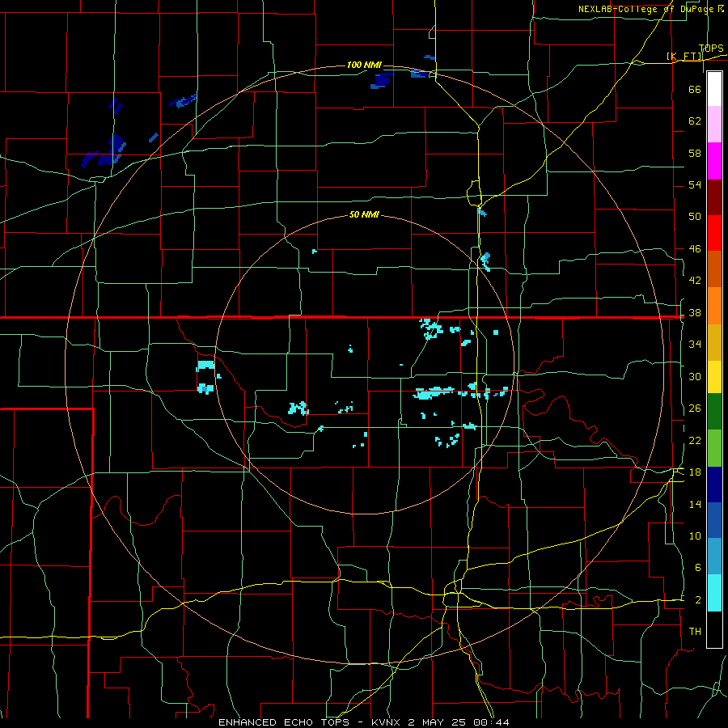The width and height of the screenshot is (728, 728).
Task: Select the bright red legend swatch
Action: point(714,233)
